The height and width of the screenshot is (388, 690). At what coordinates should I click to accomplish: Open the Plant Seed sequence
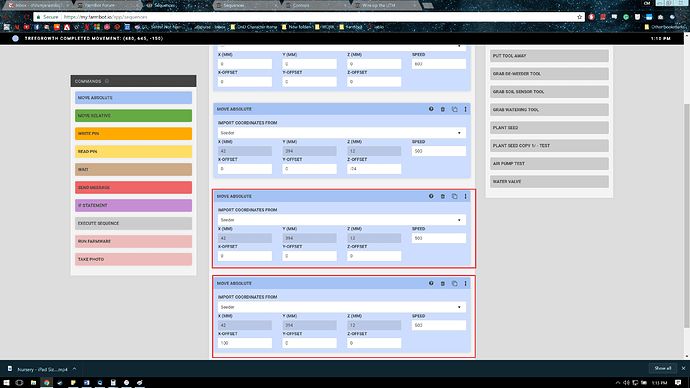[549, 128]
